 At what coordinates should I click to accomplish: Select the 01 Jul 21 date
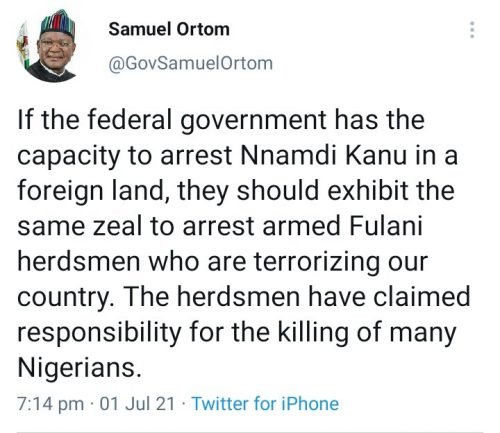tap(137, 404)
